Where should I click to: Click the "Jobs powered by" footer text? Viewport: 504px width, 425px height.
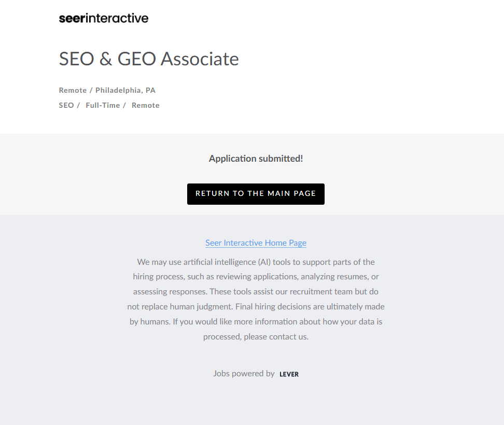pyautogui.click(x=244, y=373)
